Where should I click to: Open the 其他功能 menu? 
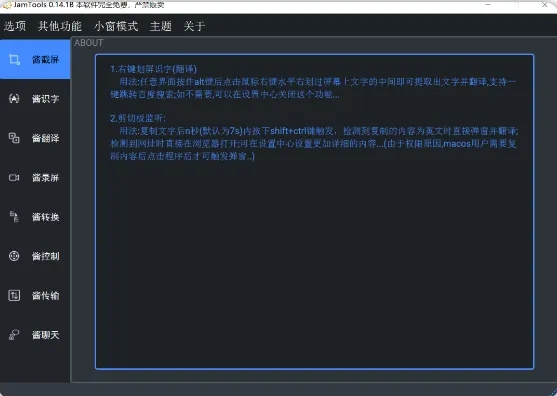[60, 26]
